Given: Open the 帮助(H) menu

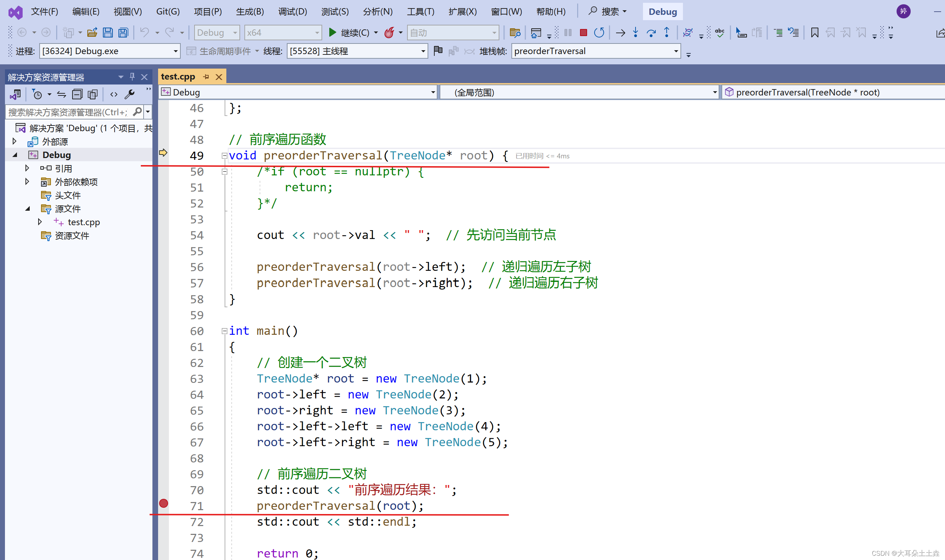Looking at the screenshot, I should (x=551, y=12).
